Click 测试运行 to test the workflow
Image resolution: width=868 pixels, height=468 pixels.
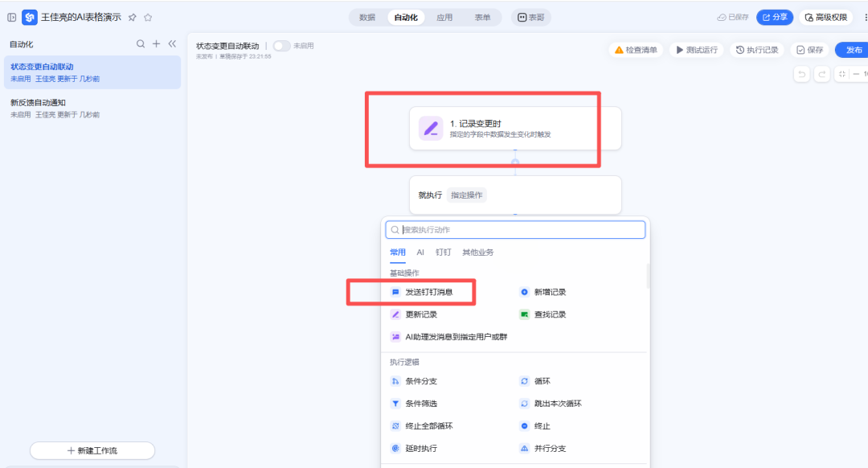tap(696, 50)
